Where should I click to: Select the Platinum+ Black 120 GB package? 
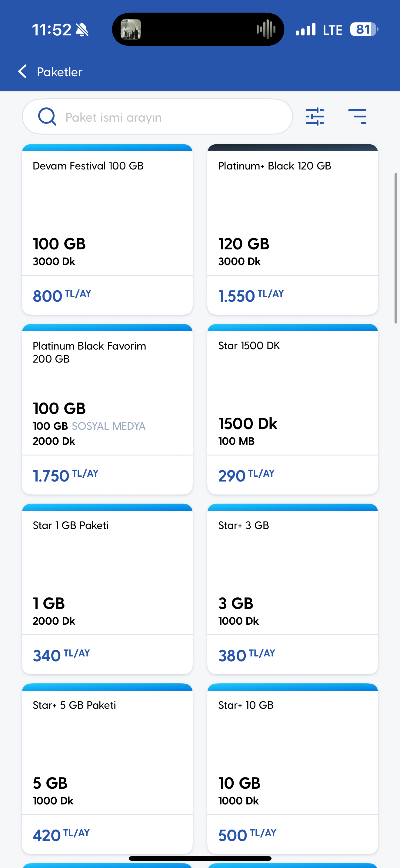pos(292,229)
